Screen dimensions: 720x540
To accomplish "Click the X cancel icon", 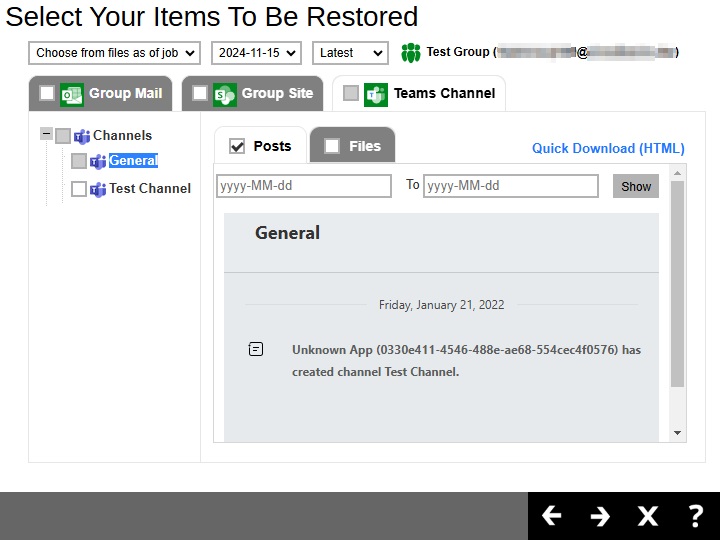I will pyautogui.click(x=648, y=516).
